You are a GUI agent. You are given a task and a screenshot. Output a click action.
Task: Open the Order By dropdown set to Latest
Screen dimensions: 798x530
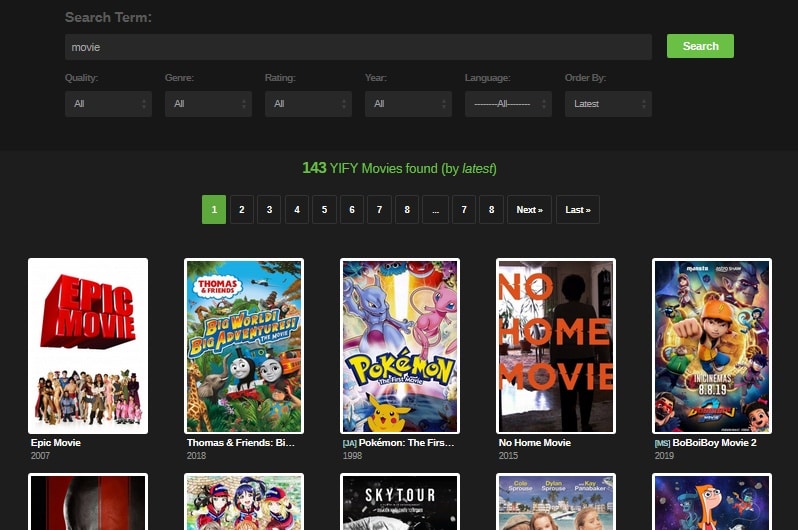pos(608,104)
